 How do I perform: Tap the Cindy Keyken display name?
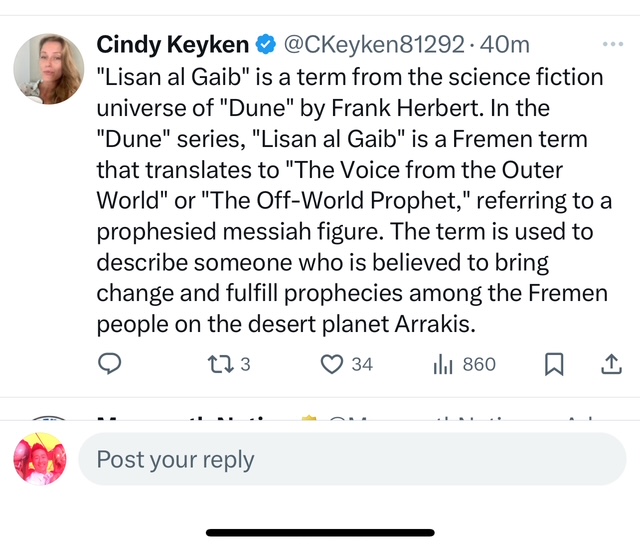click(172, 44)
